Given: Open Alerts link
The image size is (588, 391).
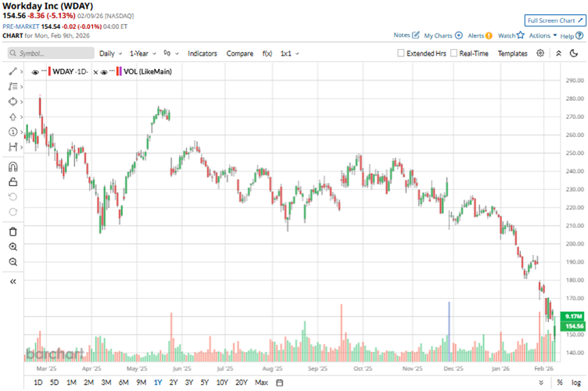Looking at the screenshot, I should tap(479, 36).
